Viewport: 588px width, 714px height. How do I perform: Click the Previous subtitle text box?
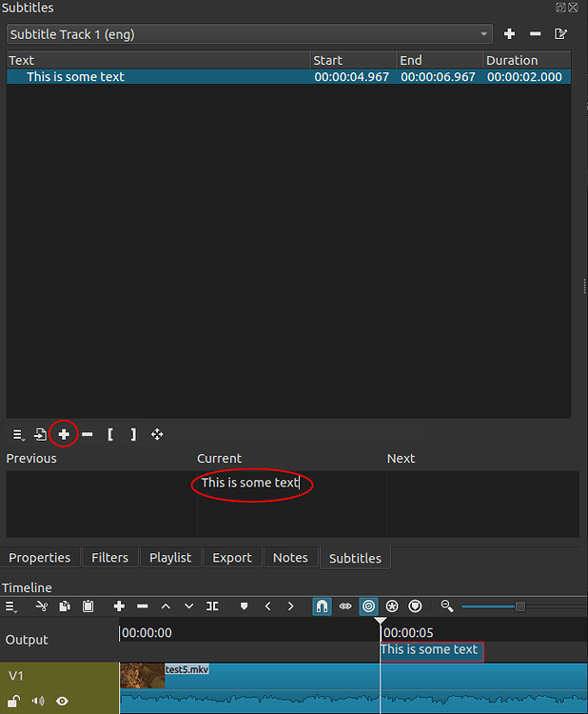[x=102, y=504]
